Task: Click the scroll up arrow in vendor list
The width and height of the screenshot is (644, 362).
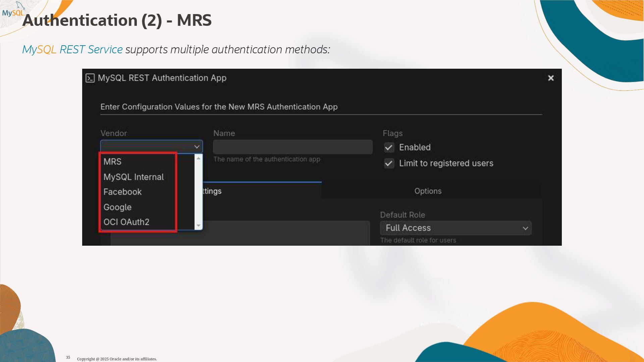Action: click(x=199, y=158)
